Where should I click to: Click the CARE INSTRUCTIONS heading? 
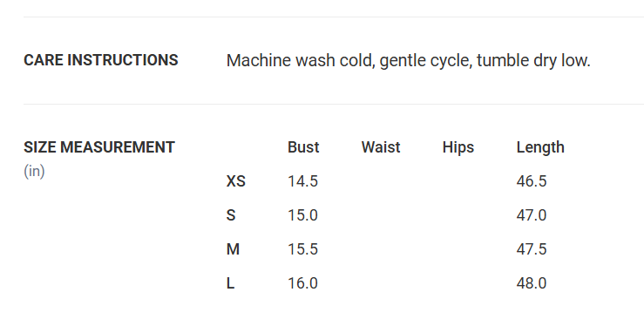coord(100,60)
